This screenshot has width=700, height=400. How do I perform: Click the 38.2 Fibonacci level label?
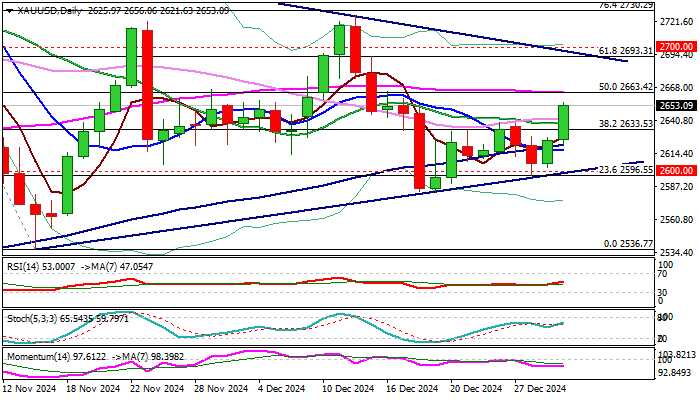pos(615,124)
